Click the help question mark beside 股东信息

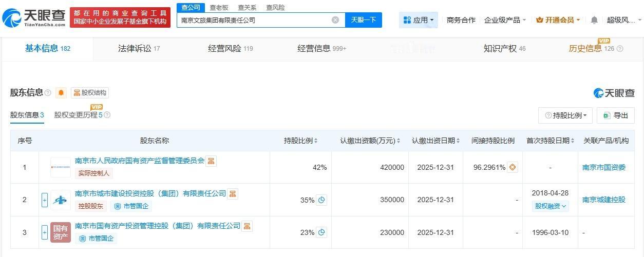48,93
